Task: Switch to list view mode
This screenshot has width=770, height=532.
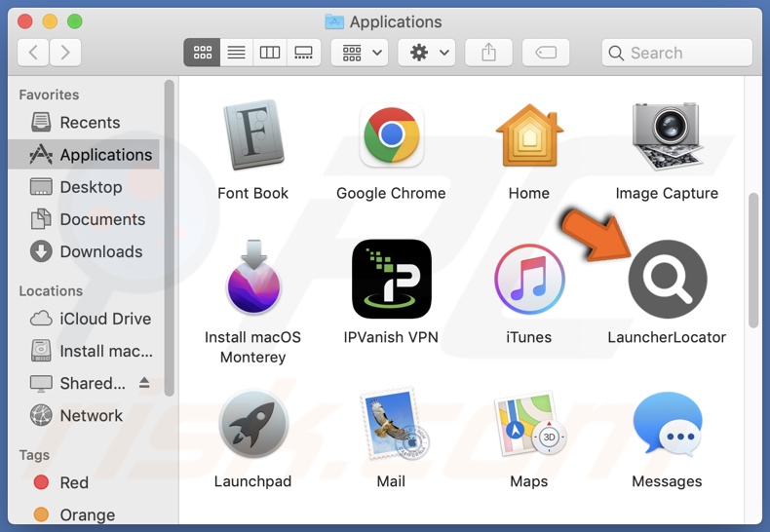Action: pyautogui.click(x=236, y=52)
